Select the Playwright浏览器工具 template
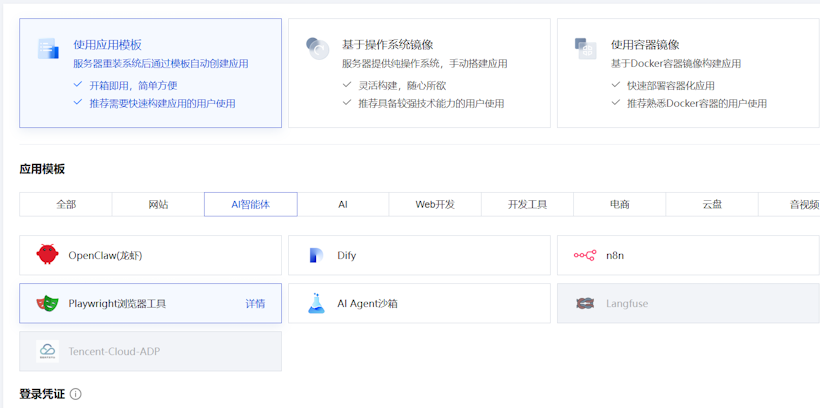The image size is (820, 408). (151, 303)
